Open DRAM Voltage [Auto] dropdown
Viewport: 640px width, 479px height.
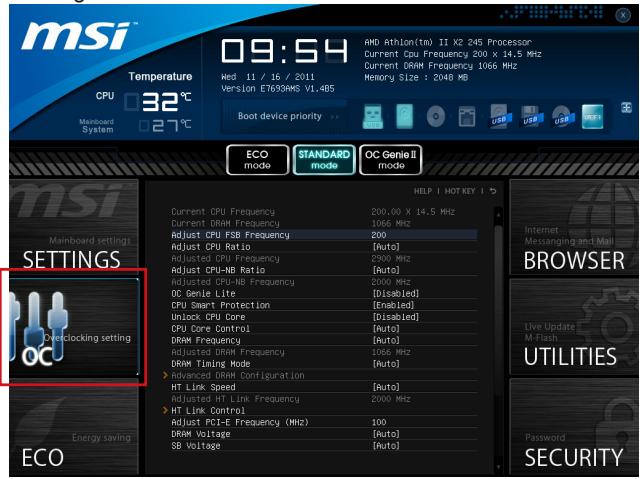click(x=386, y=434)
